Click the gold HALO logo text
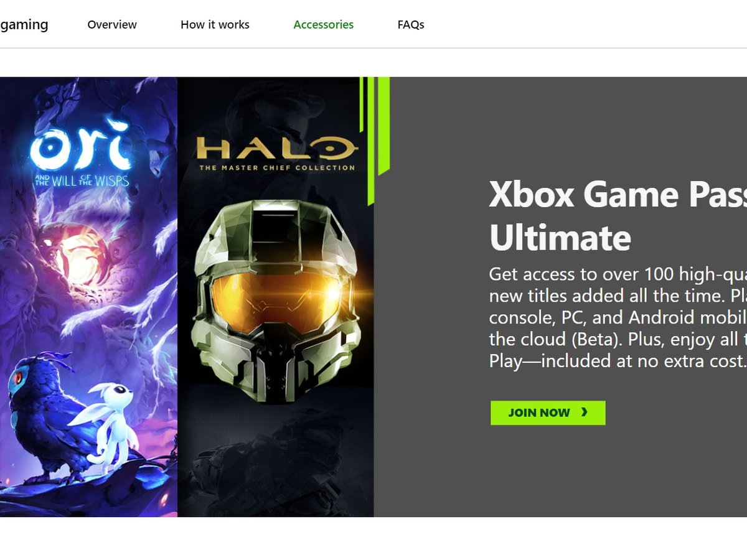The width and height of the screenshot is (747, 560). [x=276, y=149]
